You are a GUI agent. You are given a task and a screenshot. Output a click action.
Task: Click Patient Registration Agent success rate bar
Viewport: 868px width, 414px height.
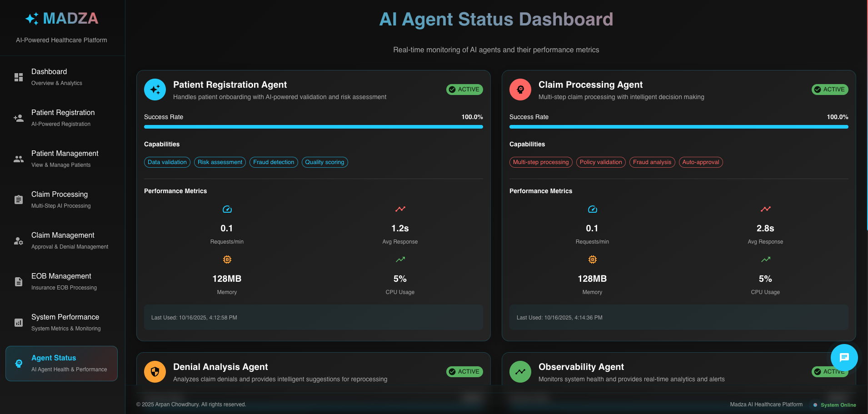[314, 127]
